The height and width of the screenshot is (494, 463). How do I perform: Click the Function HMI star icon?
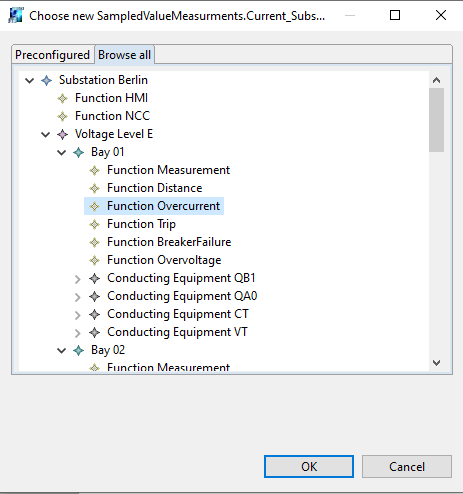63,99
